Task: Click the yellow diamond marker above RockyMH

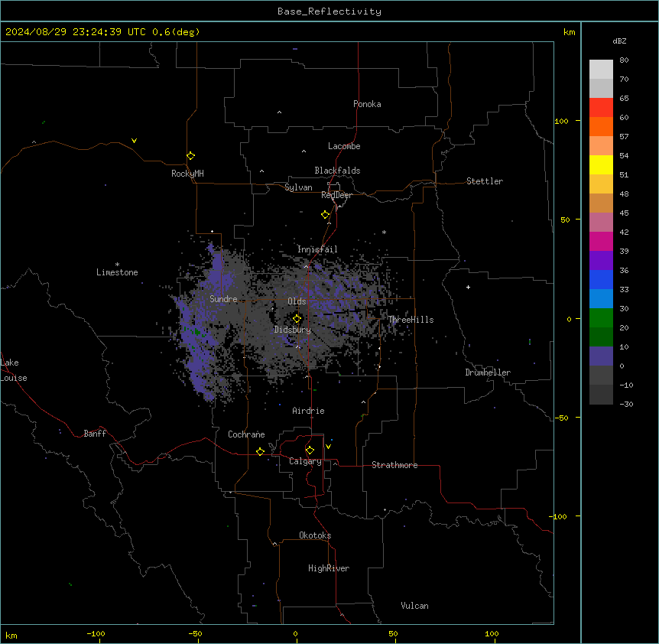Action: (x=190, y=156)
